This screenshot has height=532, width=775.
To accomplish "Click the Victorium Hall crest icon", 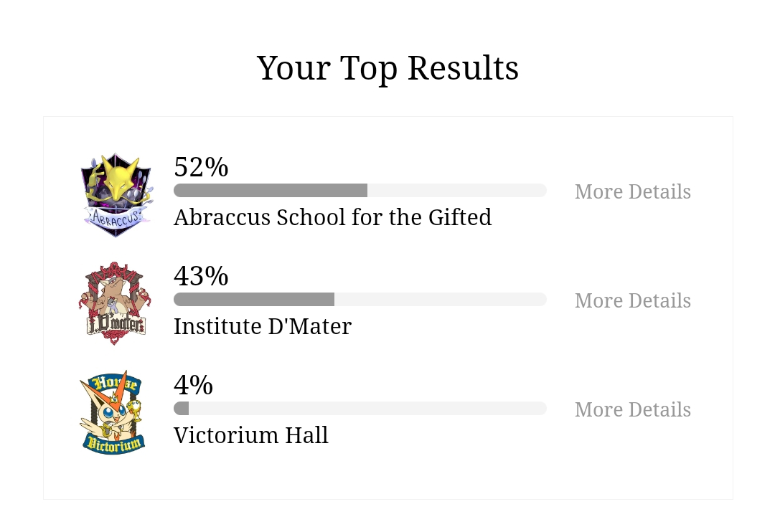I will pos(112,412).
